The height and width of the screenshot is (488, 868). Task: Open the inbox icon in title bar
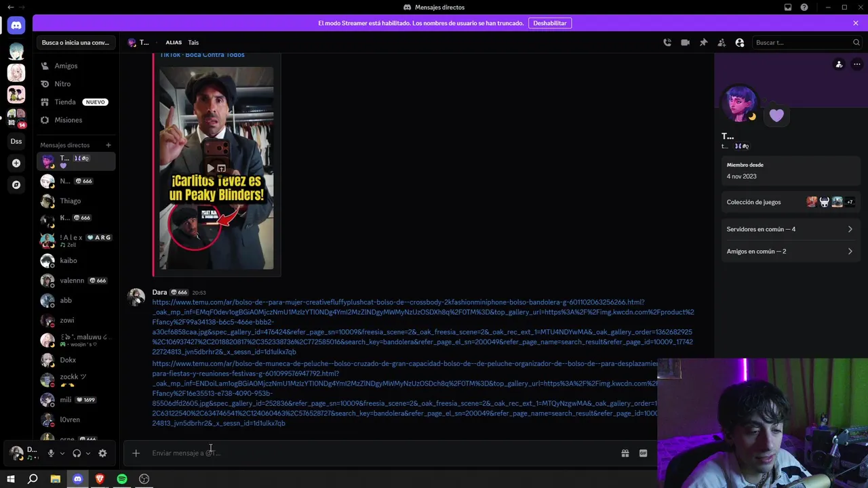pyautogui.click(x=788, y=7)
